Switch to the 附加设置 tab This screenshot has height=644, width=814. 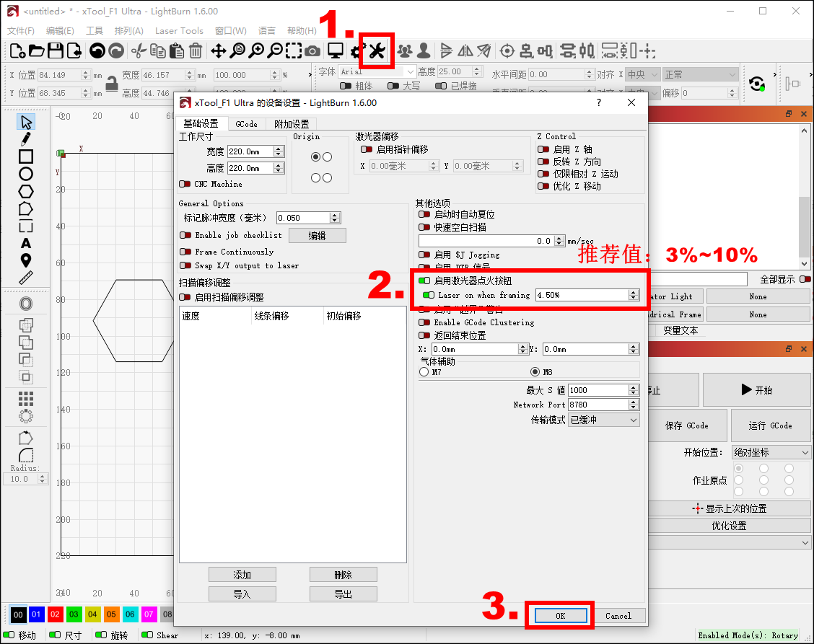click(x=292, y=124)
